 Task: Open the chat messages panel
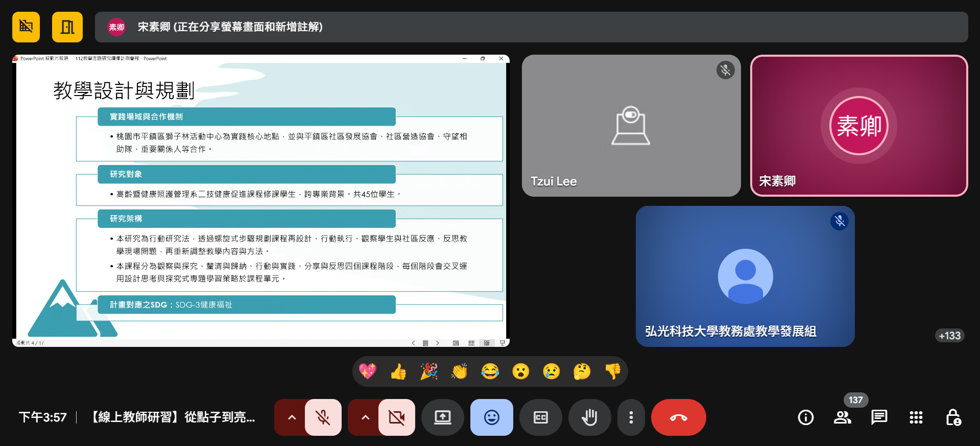click(879, 417)
